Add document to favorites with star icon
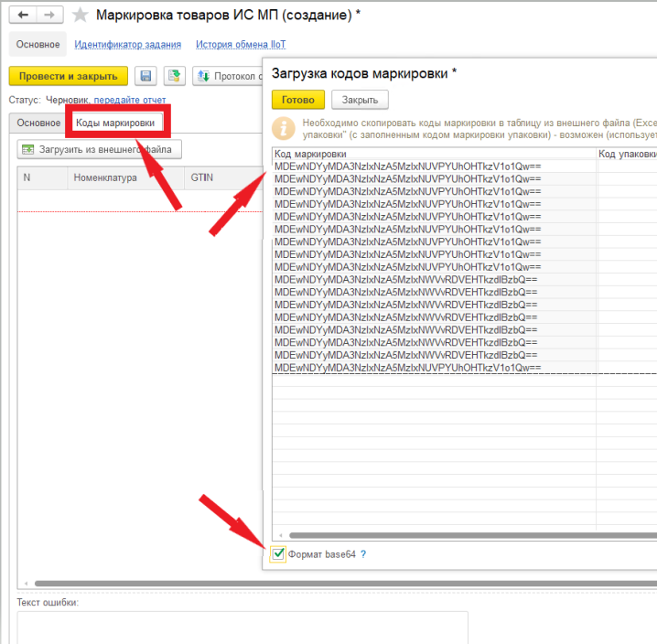 [81, 16]
